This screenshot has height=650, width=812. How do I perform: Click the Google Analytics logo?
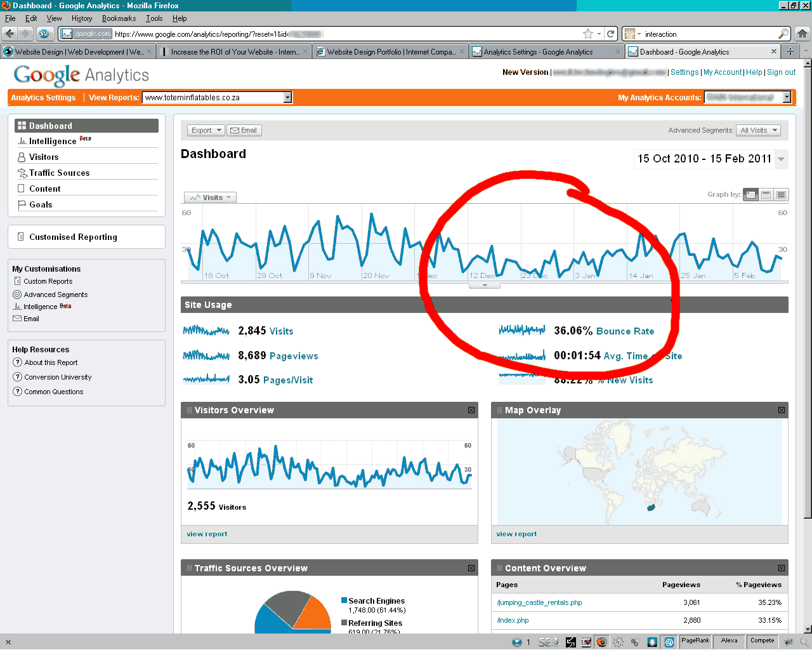point(81,75)
